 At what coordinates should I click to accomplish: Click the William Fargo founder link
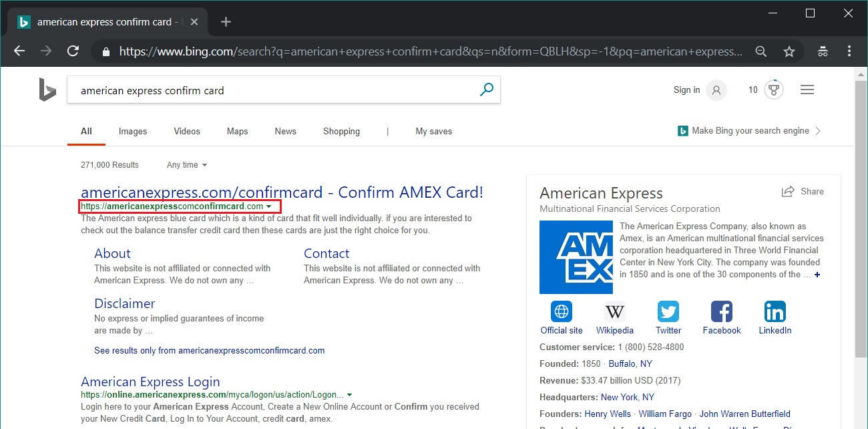point(666,414)
